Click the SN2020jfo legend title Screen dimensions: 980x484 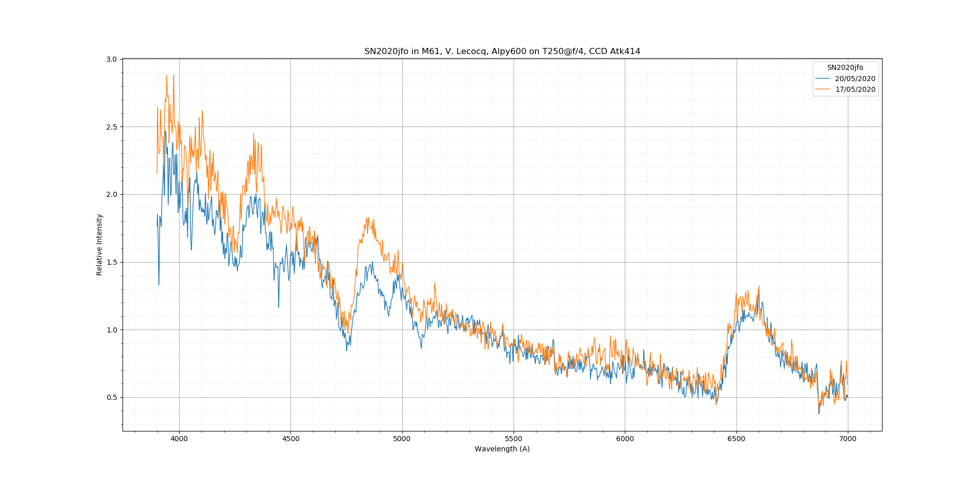845,67
